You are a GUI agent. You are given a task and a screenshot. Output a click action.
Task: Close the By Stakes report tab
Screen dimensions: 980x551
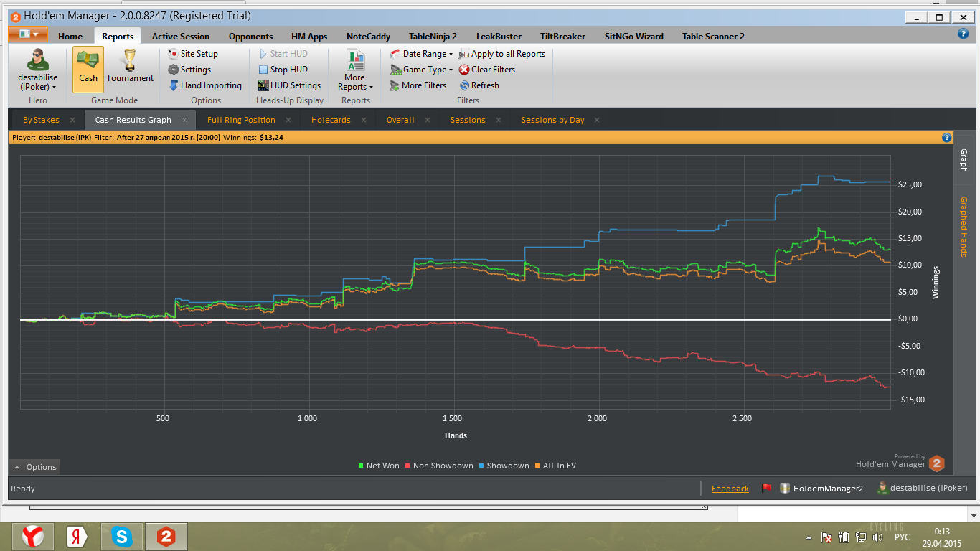click(72, 120)
